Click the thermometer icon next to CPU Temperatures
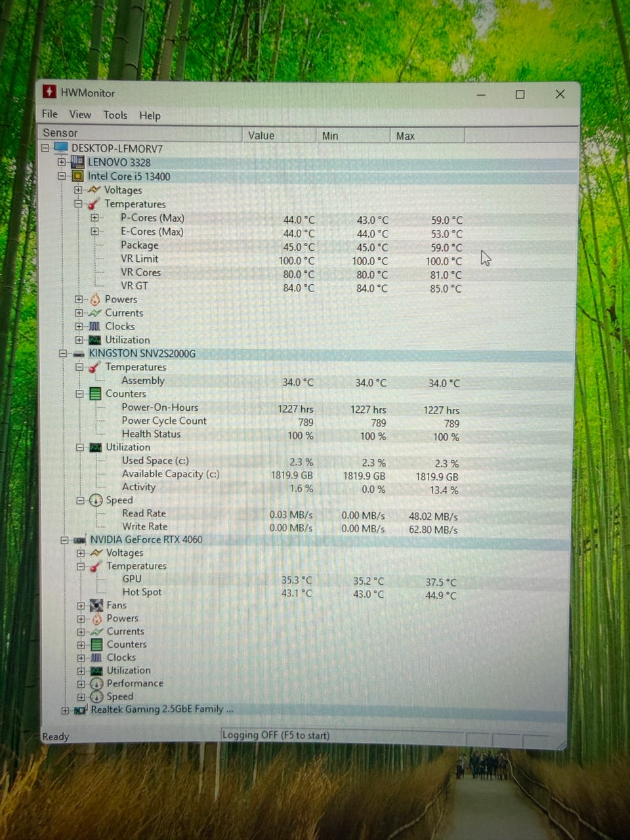Viewport: 630px width, 840px height. pyautogui.click(x=94, y=204)
